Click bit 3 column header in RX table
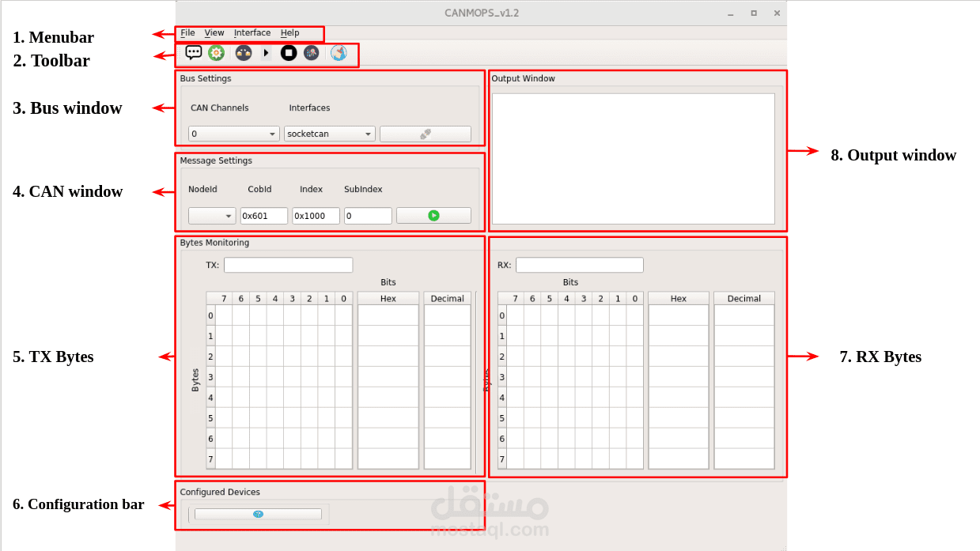The image size is (980, 551). [x=584, y=299]
